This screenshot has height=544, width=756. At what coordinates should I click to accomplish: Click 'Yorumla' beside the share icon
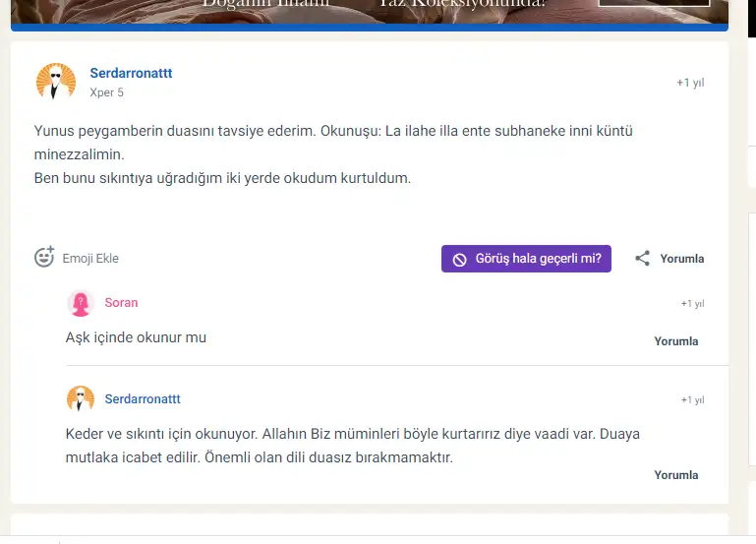(681, 259)
